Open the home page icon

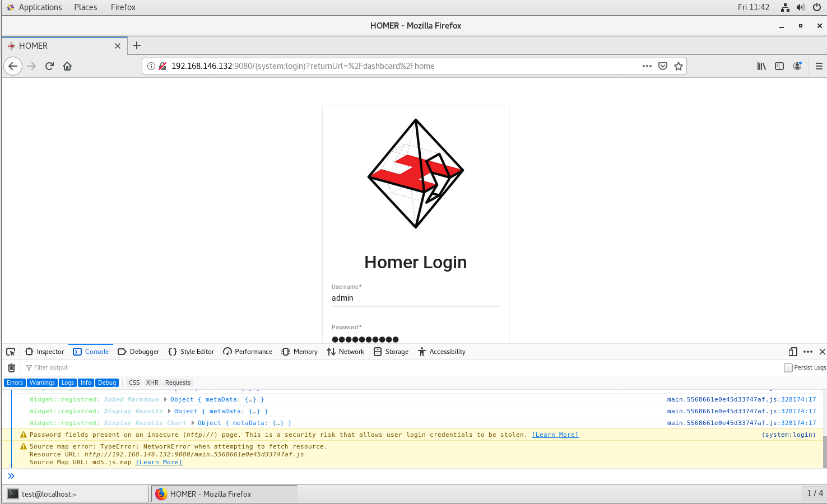[67, 66]
